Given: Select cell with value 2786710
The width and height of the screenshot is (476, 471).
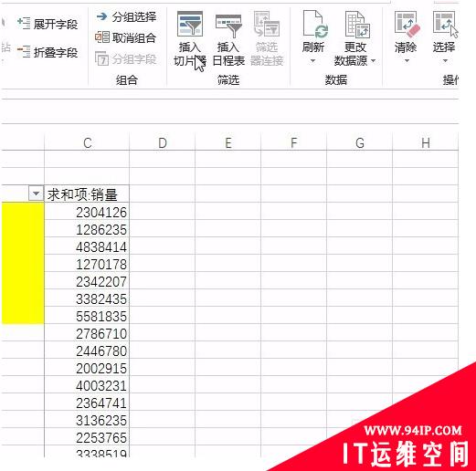Looking at the screenshot, I should [87, 333].
